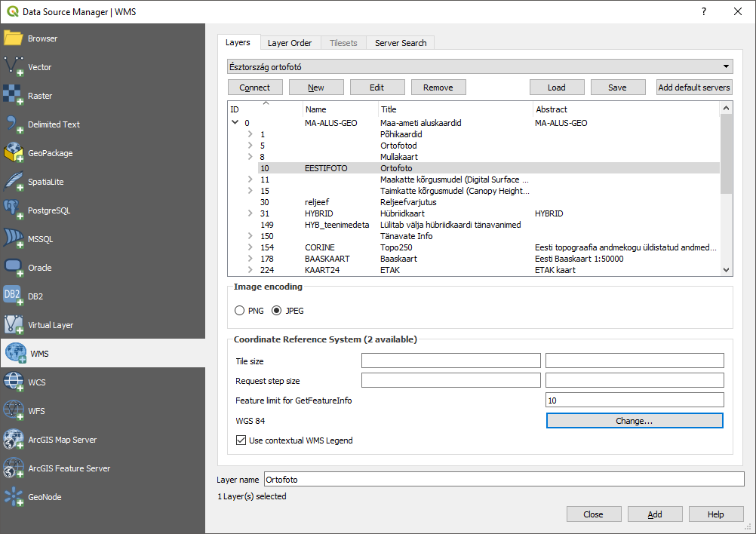Add the selected layer to map
756x534 pixels.
coord(655,514)
